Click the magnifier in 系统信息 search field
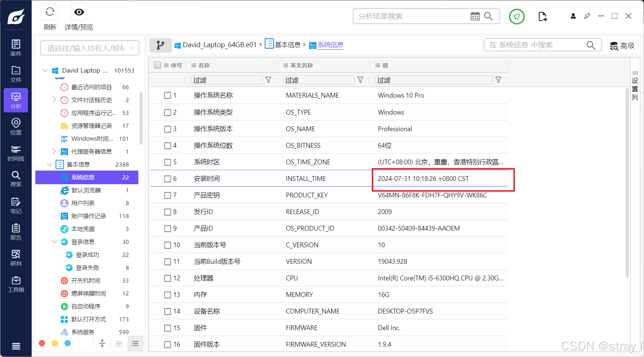 click(591, 45)
